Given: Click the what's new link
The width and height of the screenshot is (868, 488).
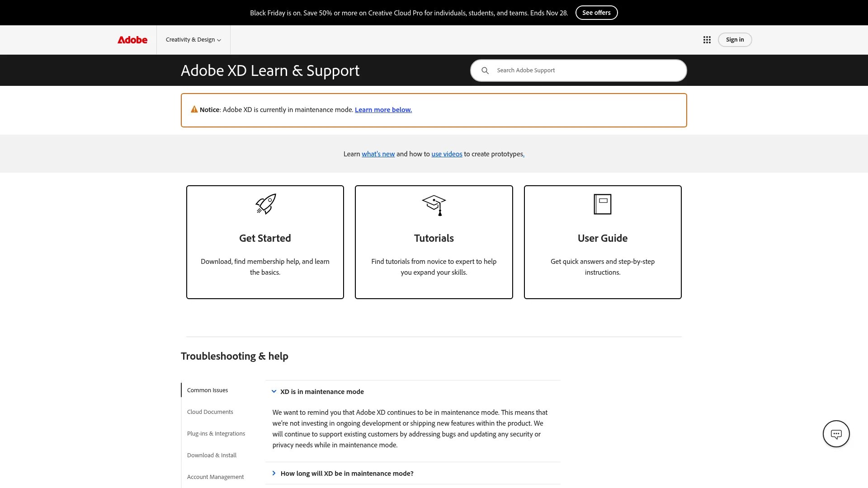Looking at the screenshot, I should pyautogui.click(x=378, y=154).
